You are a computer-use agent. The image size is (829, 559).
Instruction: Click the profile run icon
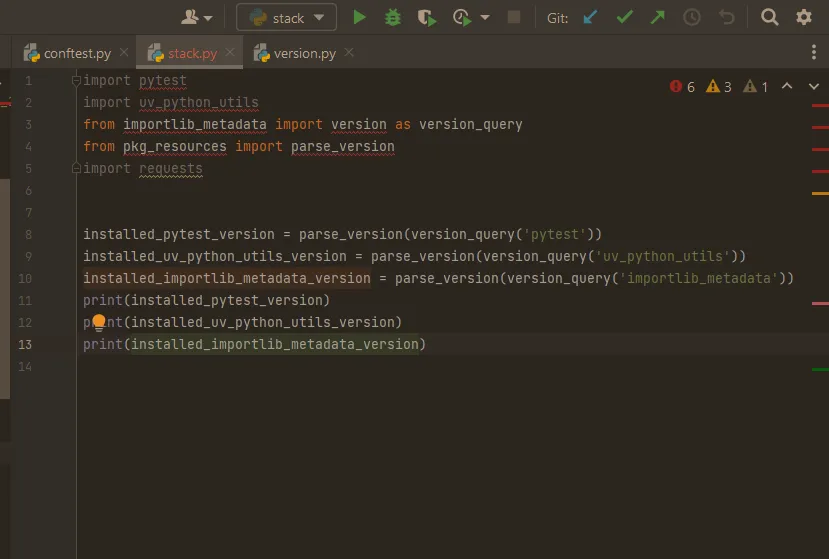click(462, 17)
